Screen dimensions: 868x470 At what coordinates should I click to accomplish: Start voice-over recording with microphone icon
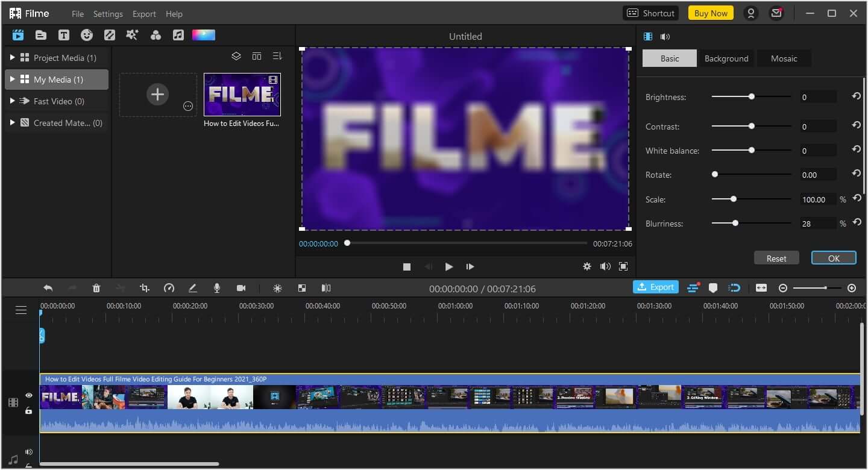click(x=217, y=288)
